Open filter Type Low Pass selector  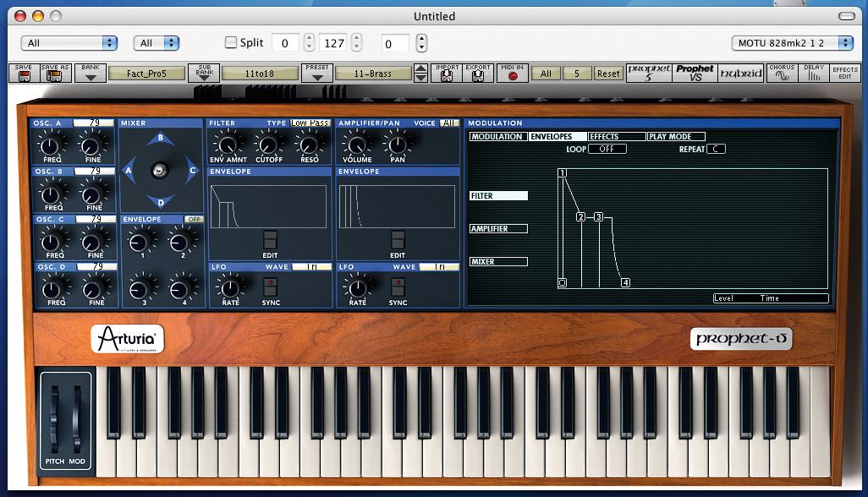click(310, 123)
